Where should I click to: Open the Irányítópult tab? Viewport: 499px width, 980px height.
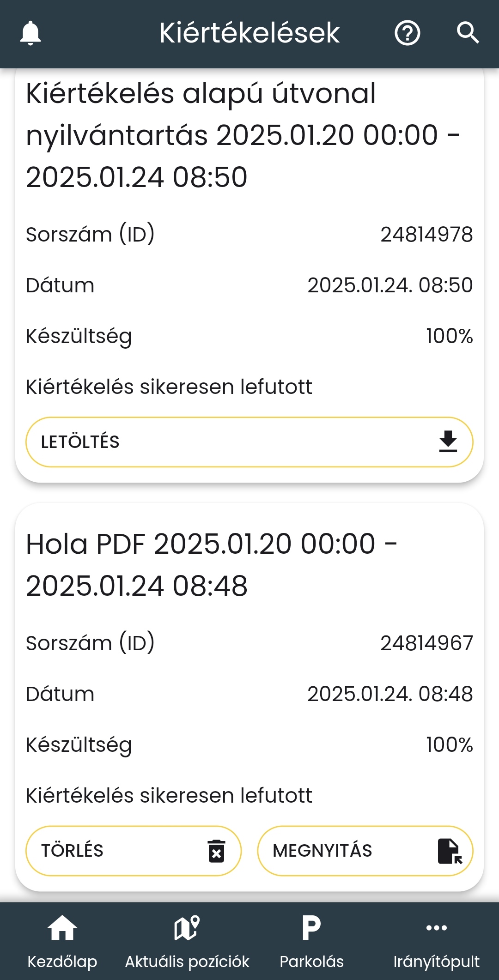[x=436, y=961]
